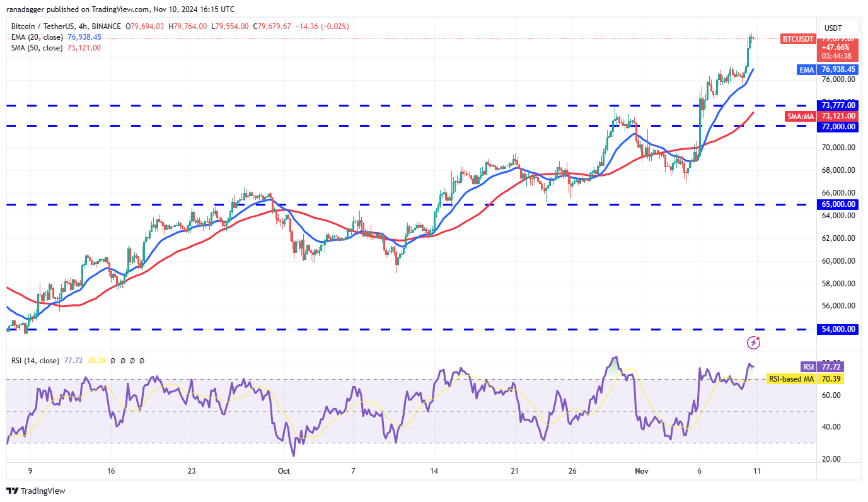Viewport: 868px width, 502px height.
Task: Click the 65,000.00 blue price tag
Action: click(838, 204)
